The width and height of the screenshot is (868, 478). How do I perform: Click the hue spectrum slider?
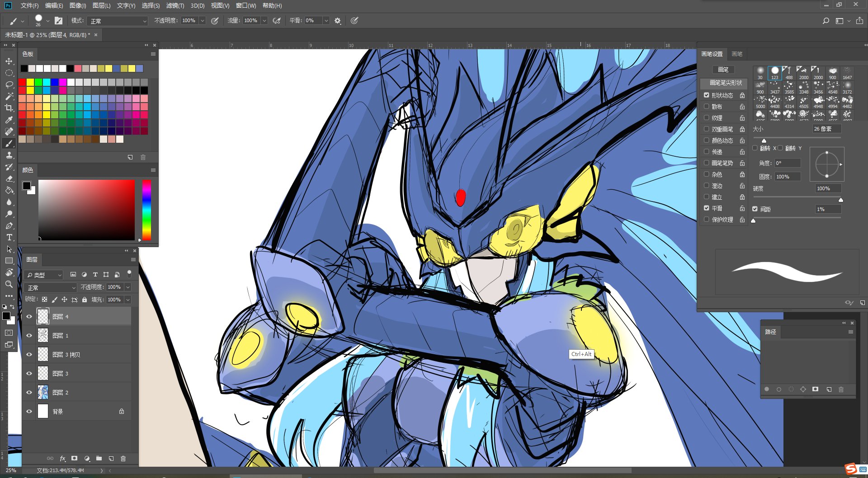146,210
